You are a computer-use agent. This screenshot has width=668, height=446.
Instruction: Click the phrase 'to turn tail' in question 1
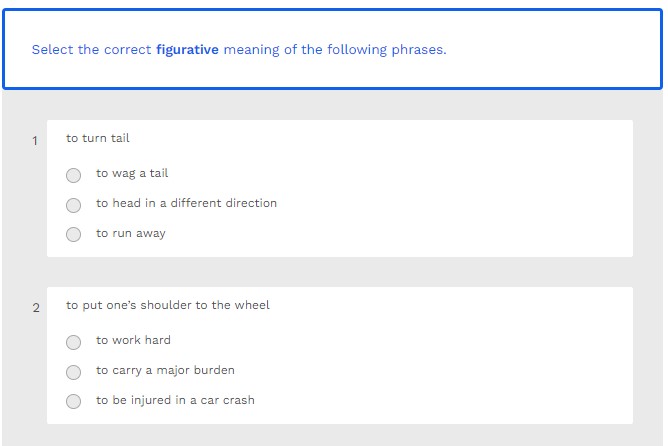tap(98, 138)
